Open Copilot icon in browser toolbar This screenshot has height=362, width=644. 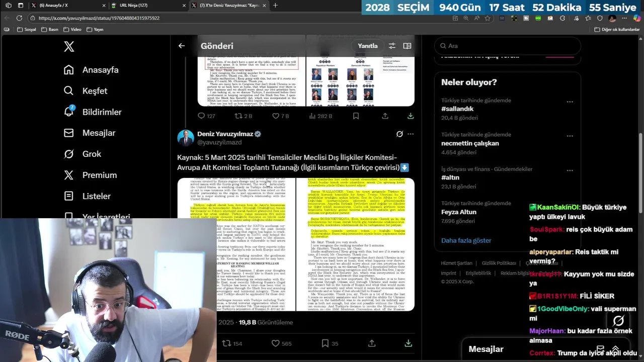tap(636, 18)
